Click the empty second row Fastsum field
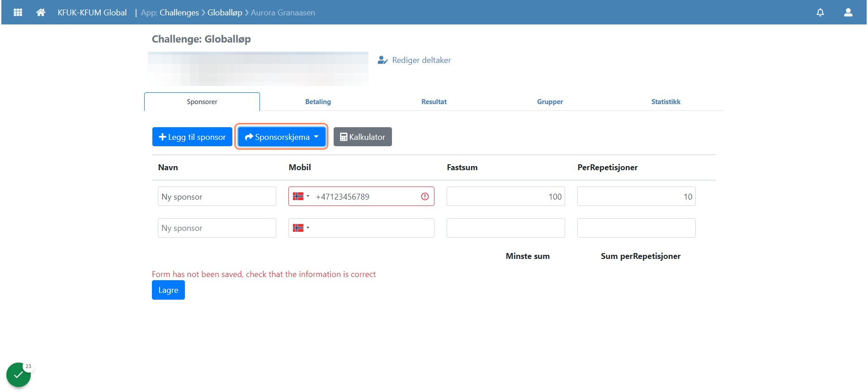Screen dimensions: 868x392 point(506,228)
